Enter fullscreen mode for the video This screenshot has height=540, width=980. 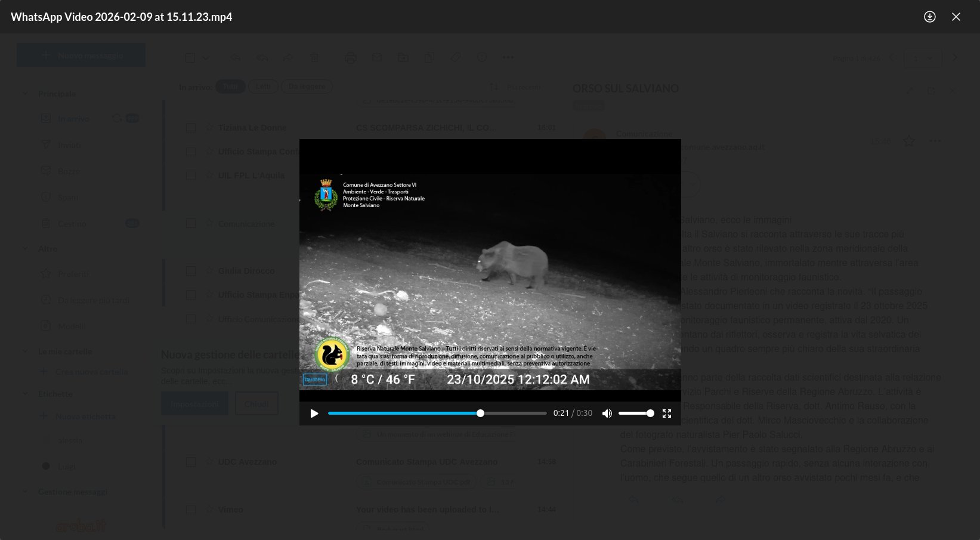tap(667, 414)
